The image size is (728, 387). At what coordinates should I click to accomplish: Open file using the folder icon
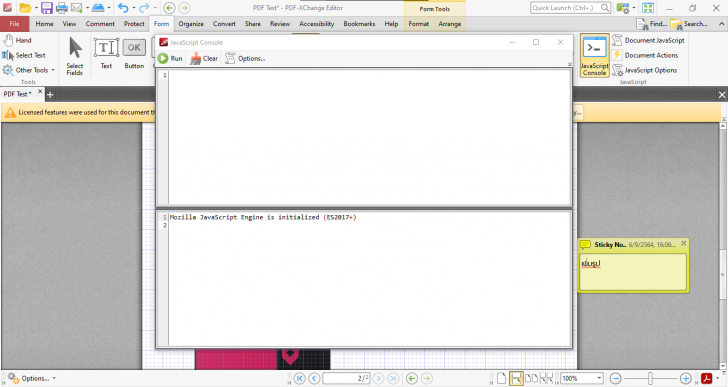(x=26, y=8)
